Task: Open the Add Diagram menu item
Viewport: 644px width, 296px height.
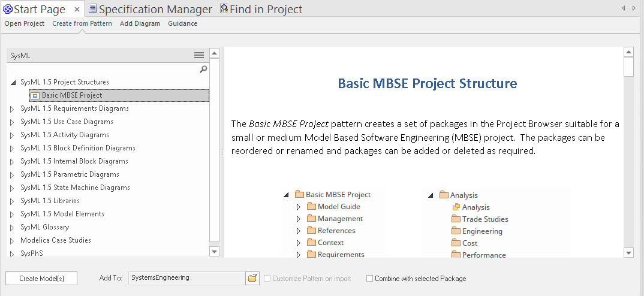Action: pos(140,23)
